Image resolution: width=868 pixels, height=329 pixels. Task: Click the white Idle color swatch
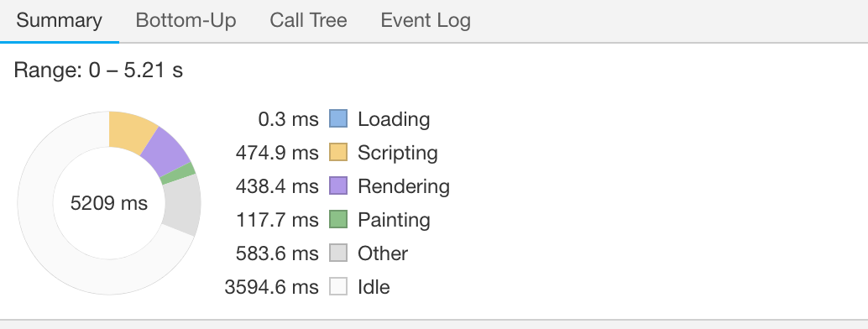point(338,286)
